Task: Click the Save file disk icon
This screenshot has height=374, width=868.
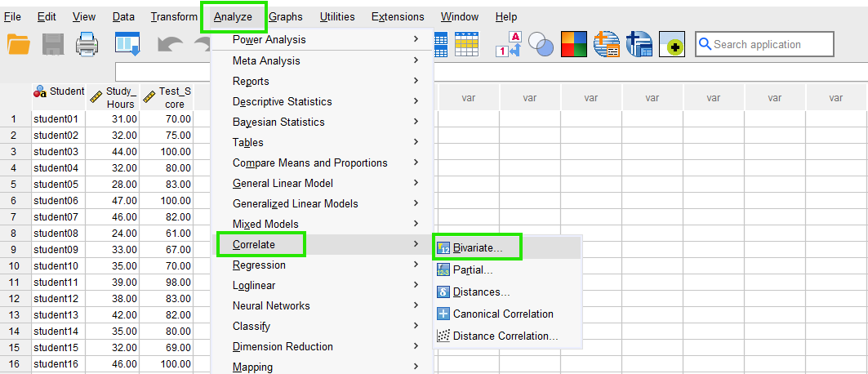Action: point(53,44)
